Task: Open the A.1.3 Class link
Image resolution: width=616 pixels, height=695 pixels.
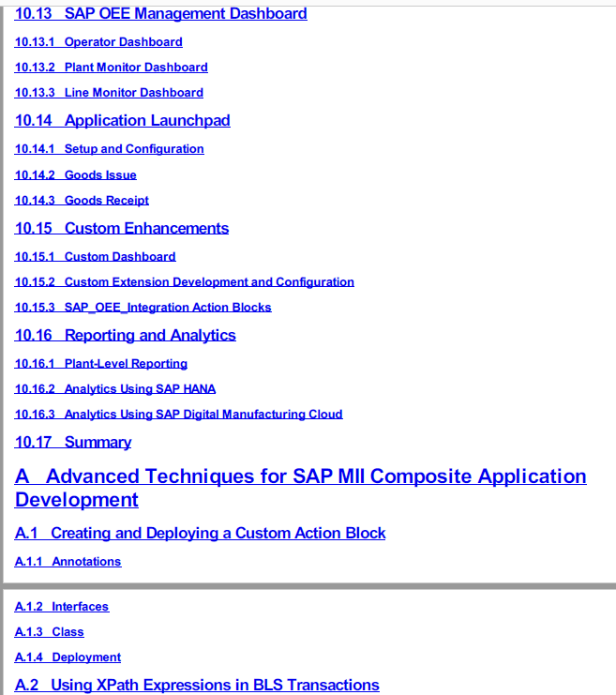Action: 49,631
